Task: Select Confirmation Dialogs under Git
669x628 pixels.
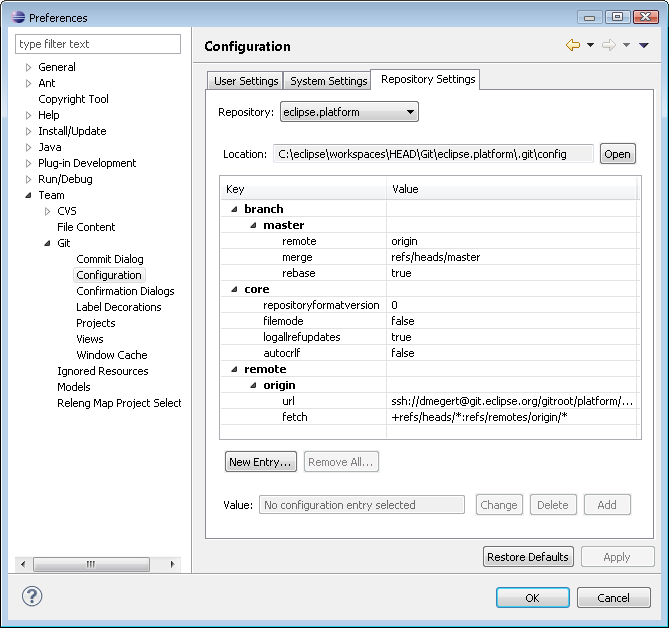Action: tap(125, 291)
